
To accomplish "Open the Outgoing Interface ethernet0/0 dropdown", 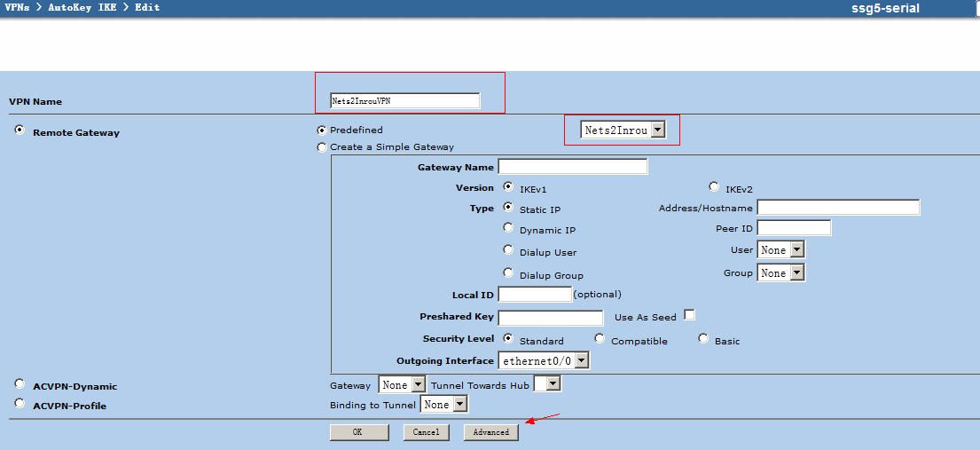I will pos(544,361).
